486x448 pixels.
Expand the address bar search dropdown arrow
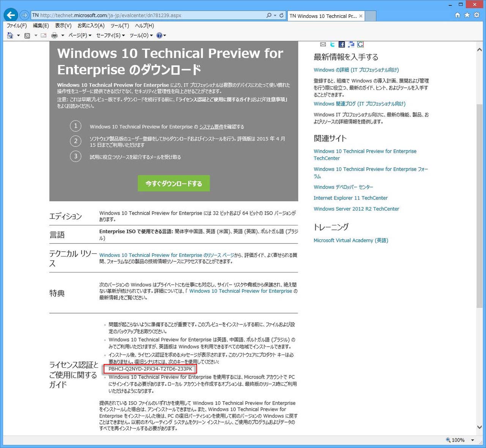click(x=275, y=16)
